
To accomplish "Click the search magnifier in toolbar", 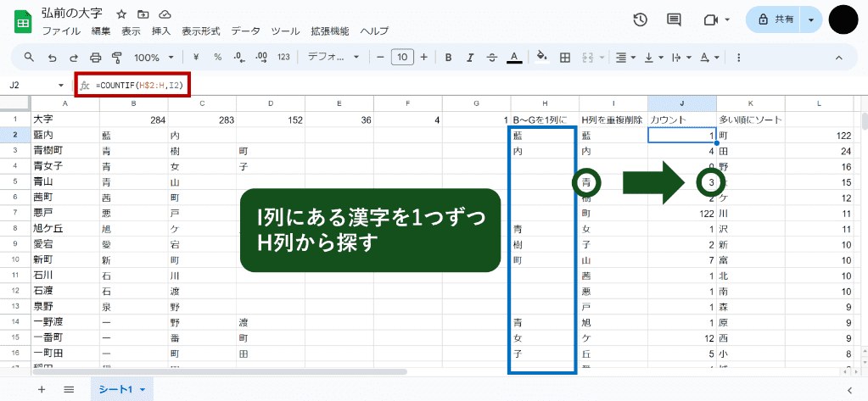I will coord(29,58).
